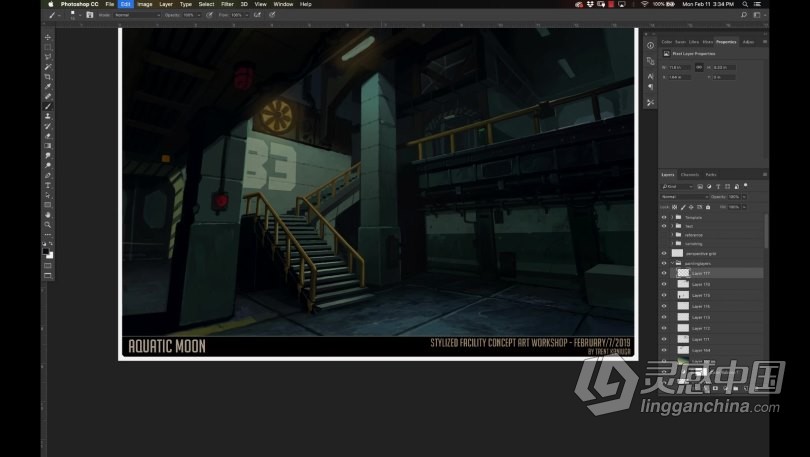Viewport: 810px width, 457px height.
Task: Select the Dodge tool
Action: [48, 165]
